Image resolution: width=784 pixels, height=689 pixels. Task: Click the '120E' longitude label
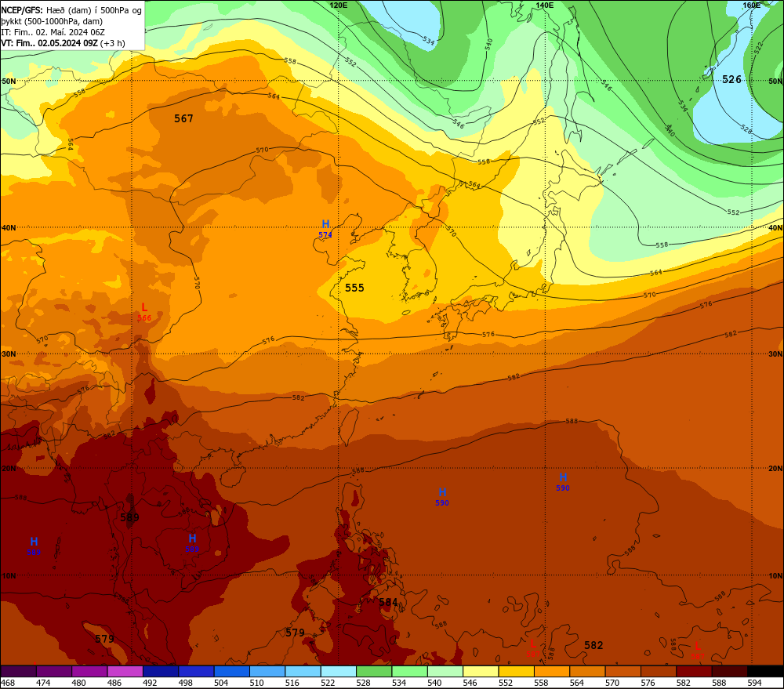click(x=339, y=5)
